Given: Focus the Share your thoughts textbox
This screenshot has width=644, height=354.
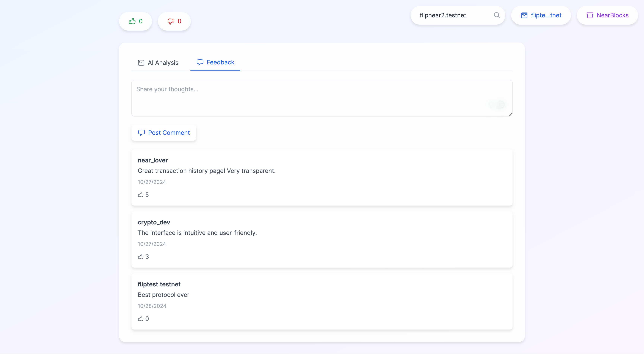Looking at the screenshot, I should tap(300, 98).
